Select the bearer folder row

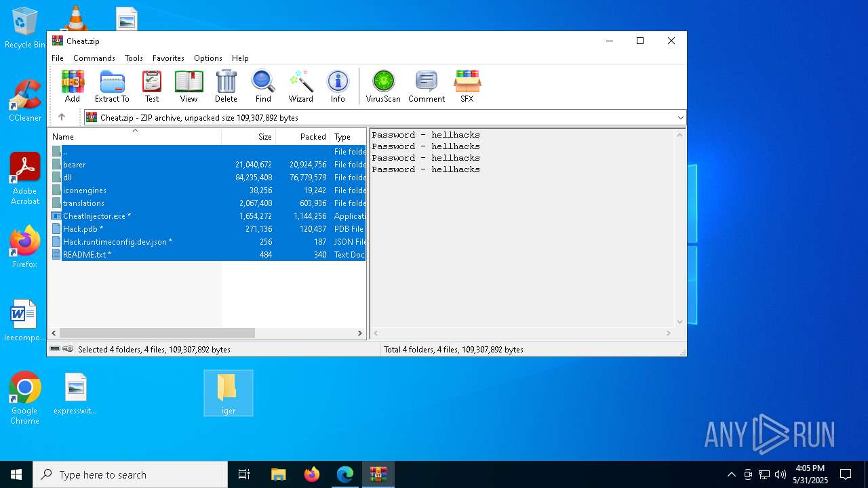coord(208,165)
